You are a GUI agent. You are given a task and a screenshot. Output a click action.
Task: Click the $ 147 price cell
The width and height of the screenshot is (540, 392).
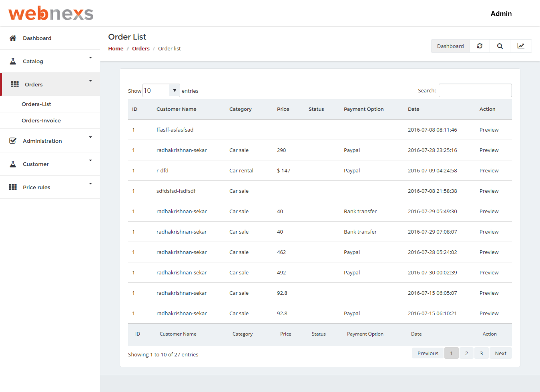point(284,170)
